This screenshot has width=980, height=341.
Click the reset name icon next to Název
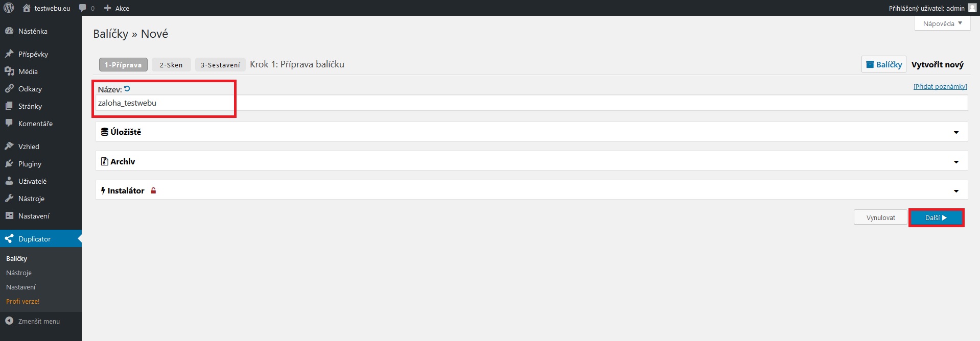127,89
